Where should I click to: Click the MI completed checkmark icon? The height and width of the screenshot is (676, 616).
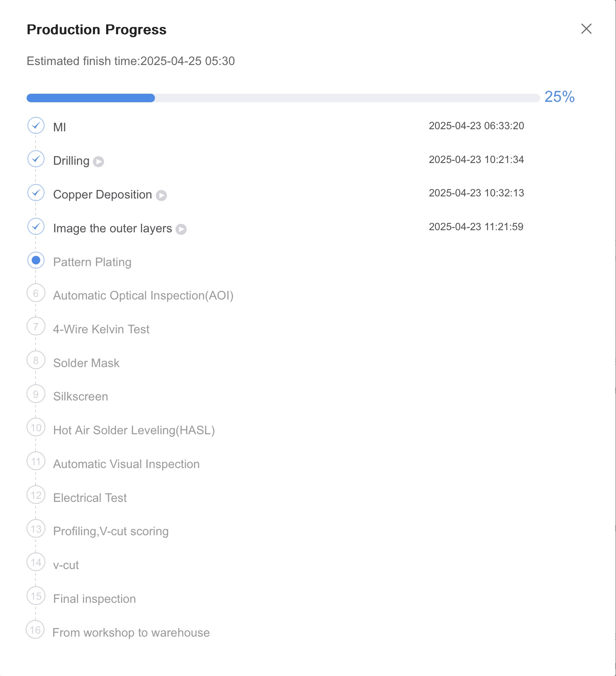(x=36, y=126)
